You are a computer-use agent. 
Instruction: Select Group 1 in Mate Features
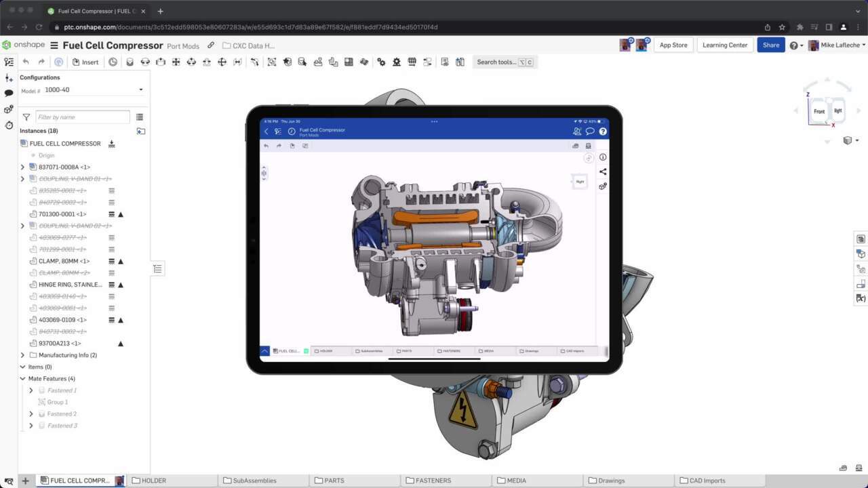point(58,402)
